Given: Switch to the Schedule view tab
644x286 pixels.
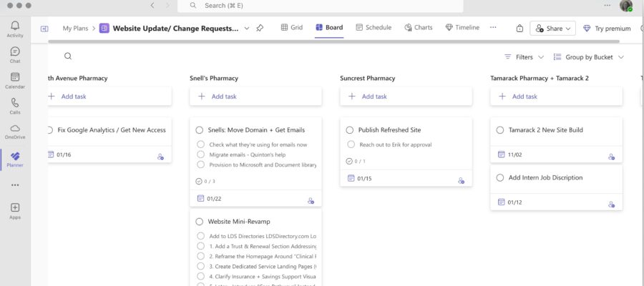Looking at the screenshot, I should pos(374,27).
